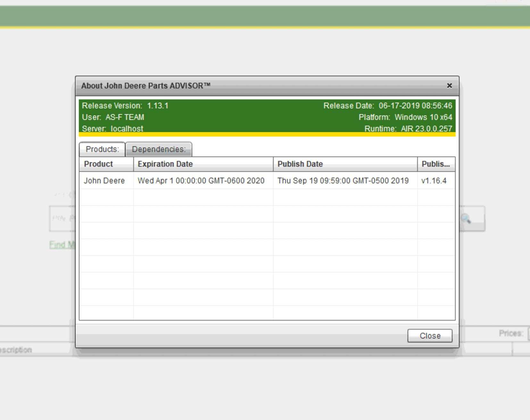Click the expiration date Wed Apr 1 2020 cell
Screen dimensions: 530x420
point(203,181)
